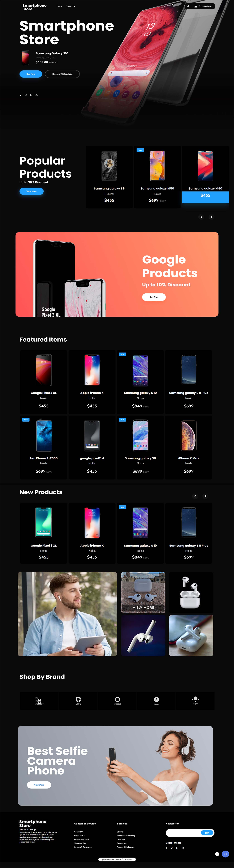Select the LILY'S brand tile
The height and width of the screenshot is (868, 234).
click(x=79, y=701)
